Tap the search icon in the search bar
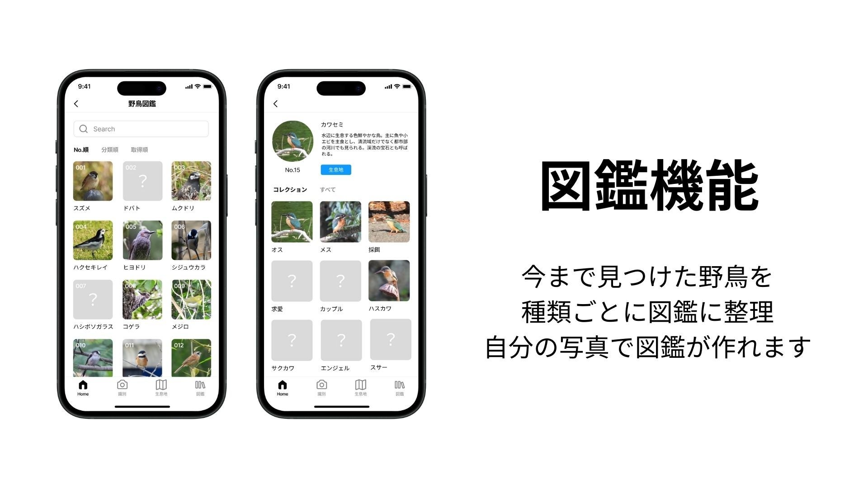The height and width of the screenshot is (488, 868). [x=85, y=129]
